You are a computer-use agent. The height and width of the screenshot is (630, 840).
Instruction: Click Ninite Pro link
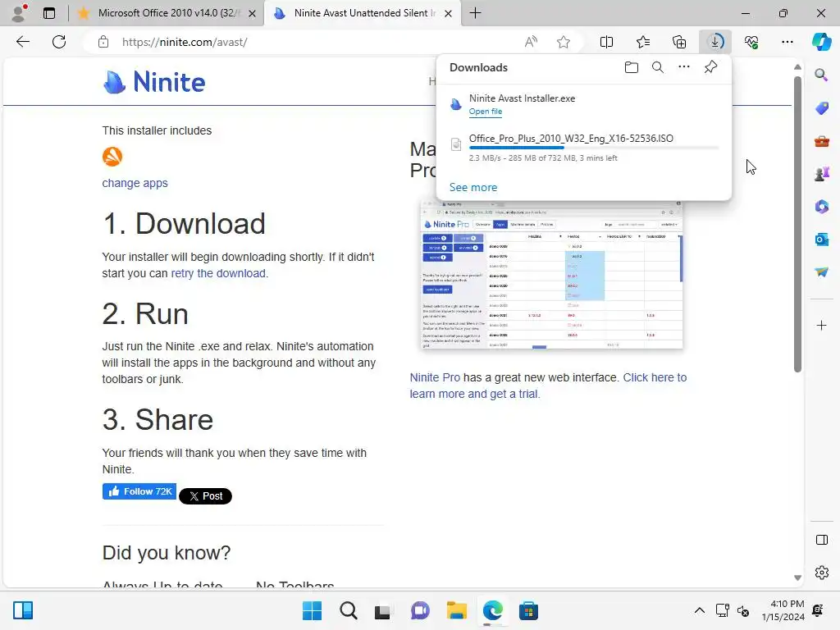[435, 377]
